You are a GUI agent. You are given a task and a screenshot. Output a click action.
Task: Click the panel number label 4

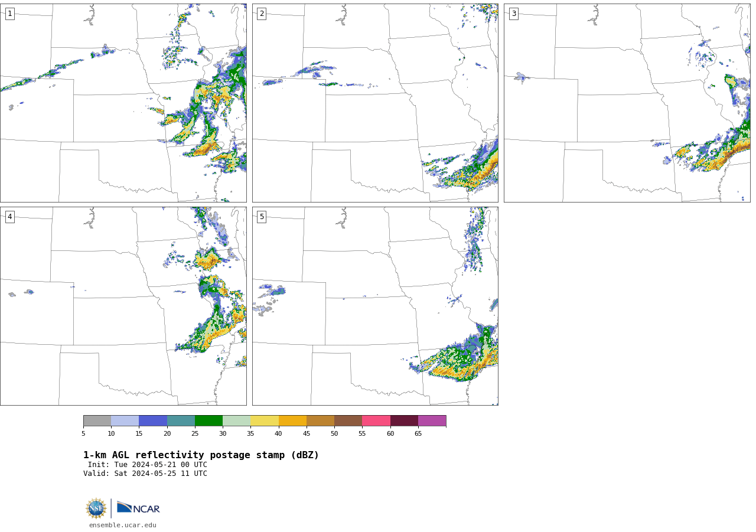(9, 217)
